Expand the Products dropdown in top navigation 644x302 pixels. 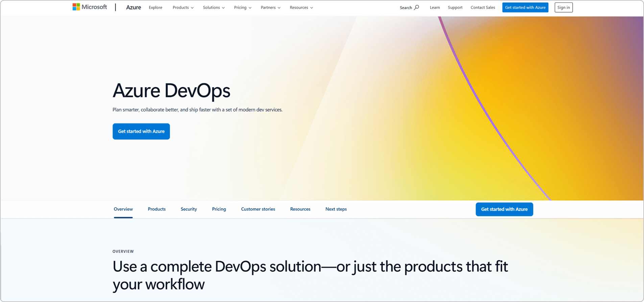(183, 7)
